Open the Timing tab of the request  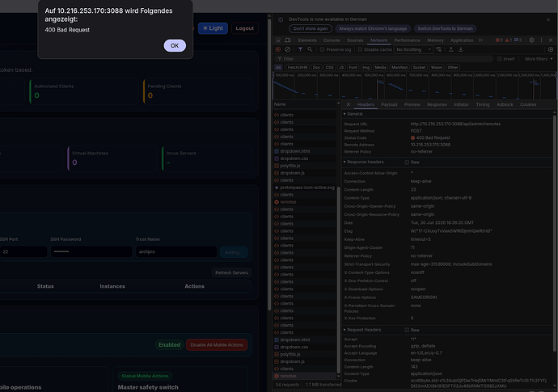pyautogui.click(x=483, y=104)
